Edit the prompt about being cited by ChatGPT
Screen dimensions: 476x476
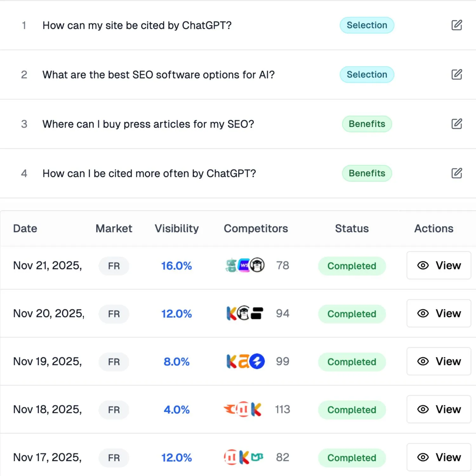(x=457, y=25)
